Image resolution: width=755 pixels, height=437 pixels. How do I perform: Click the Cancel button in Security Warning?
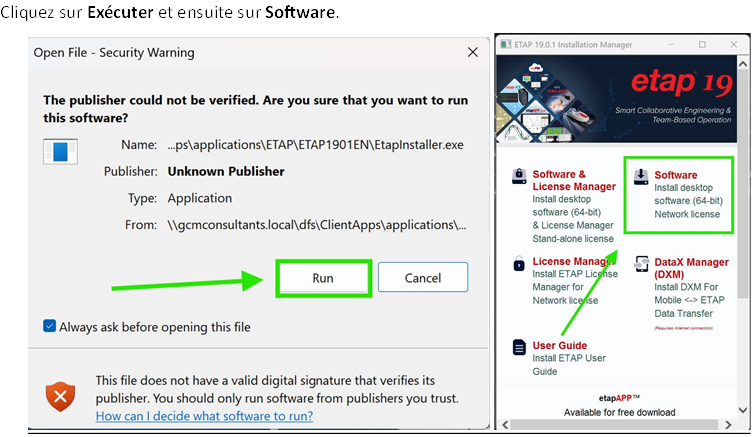(x=423, y=277)
